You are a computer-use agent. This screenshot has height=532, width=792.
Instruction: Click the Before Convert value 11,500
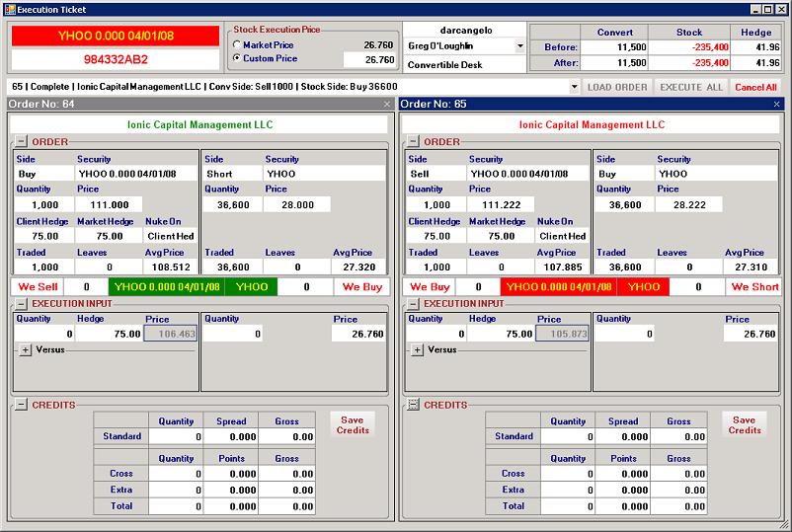[x=614, y=47]
